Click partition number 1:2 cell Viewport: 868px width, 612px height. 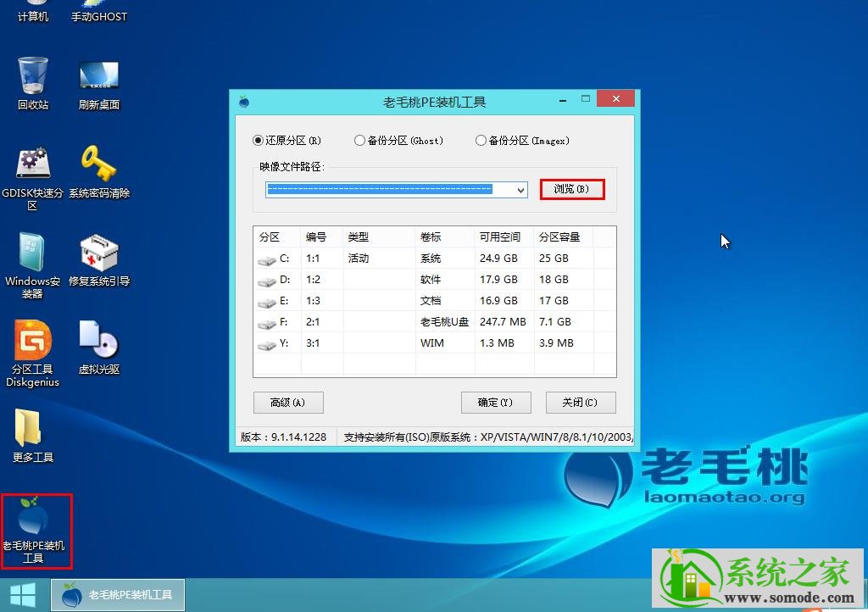tap(314, 280)
